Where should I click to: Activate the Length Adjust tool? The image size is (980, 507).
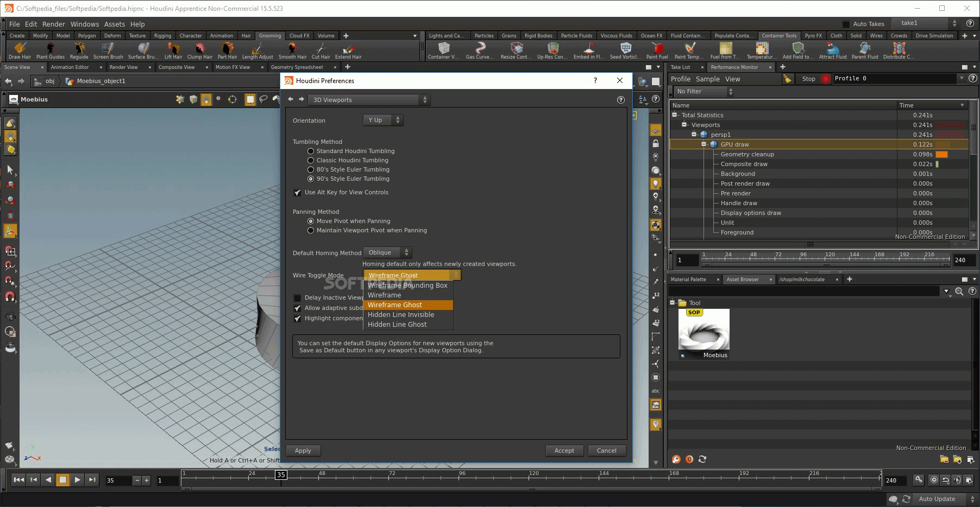257,50
